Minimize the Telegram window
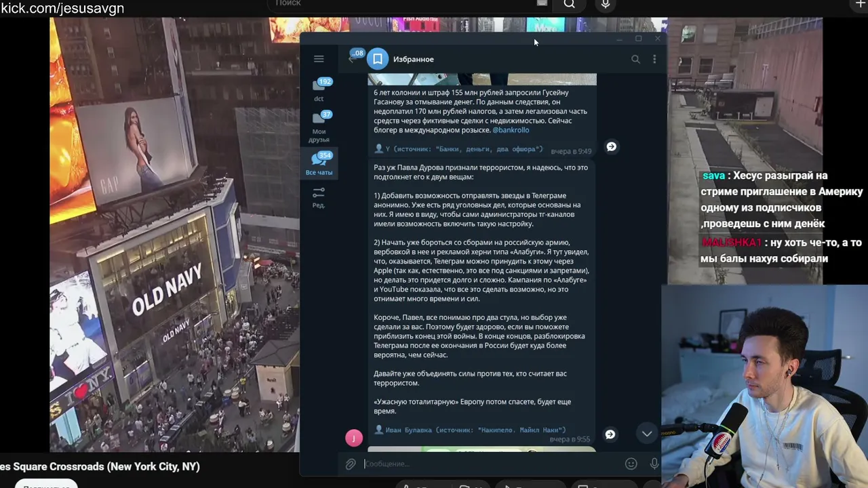 [619, 39]
